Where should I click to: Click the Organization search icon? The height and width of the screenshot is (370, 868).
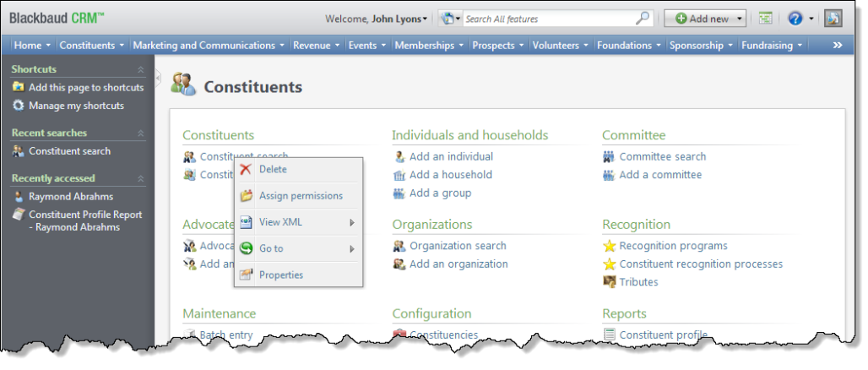click(399, 246)
